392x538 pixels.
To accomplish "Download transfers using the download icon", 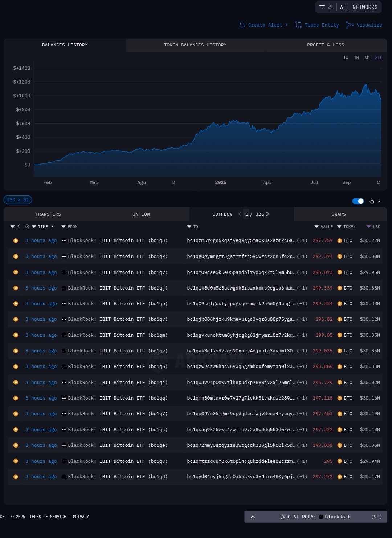I will [x=379, y=201].
